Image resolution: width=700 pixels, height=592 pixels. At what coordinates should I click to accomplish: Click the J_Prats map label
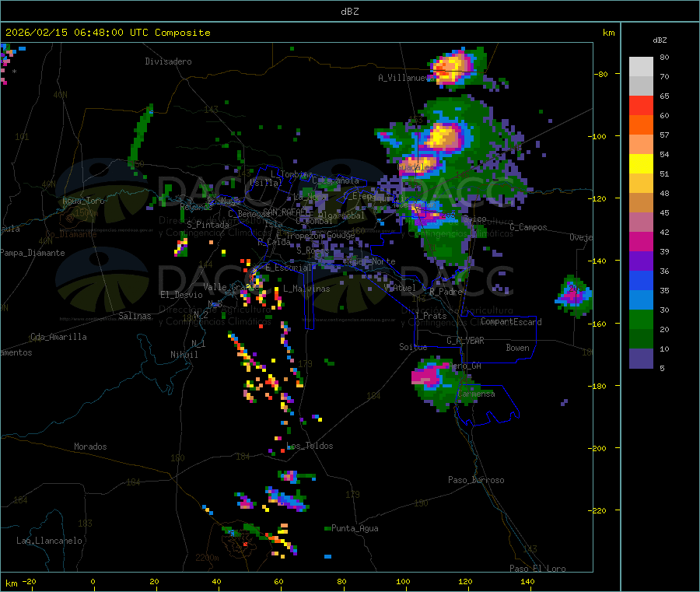(430, 316)
